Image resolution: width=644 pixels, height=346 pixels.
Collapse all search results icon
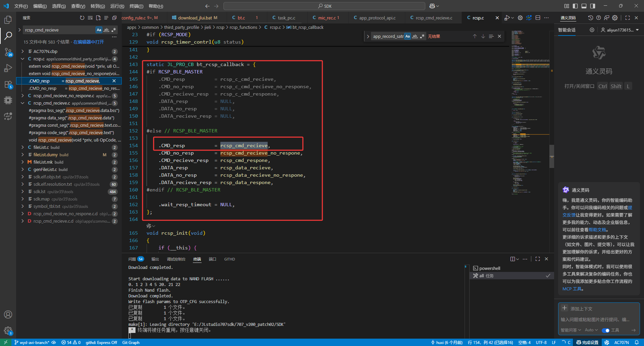pos(114,18)
